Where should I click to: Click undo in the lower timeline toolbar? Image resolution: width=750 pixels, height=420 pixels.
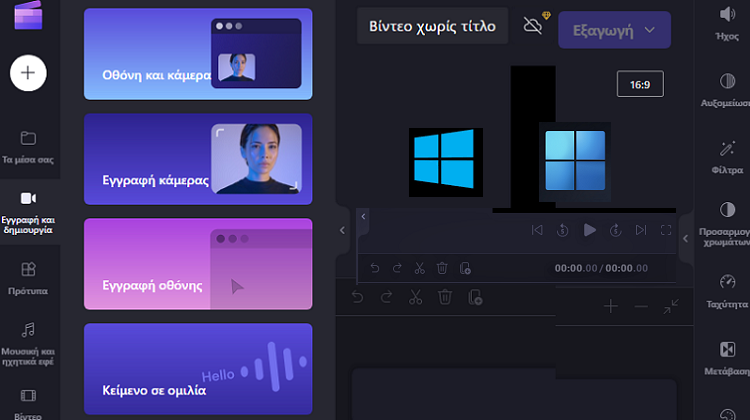tap(357, 297)
